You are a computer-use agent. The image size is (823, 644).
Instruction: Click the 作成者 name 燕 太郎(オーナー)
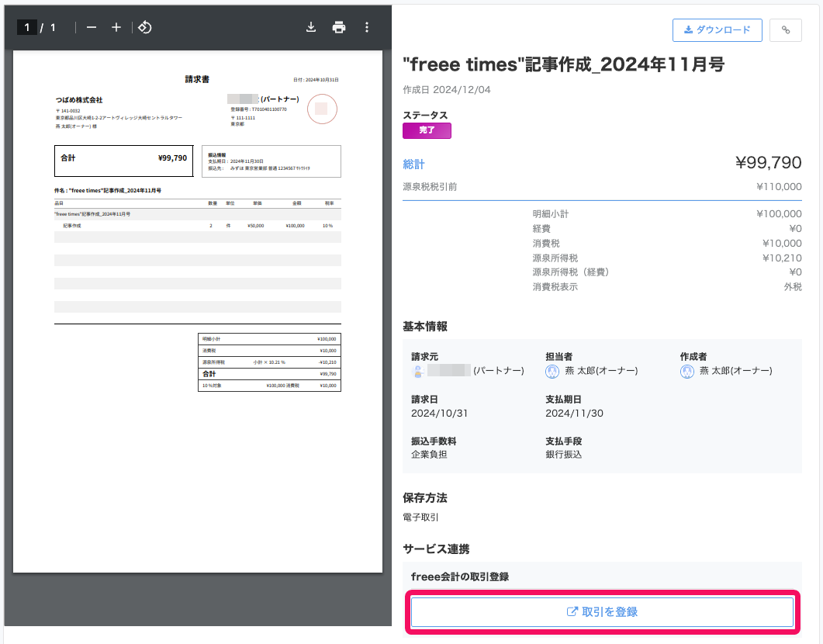pos(736,371)
